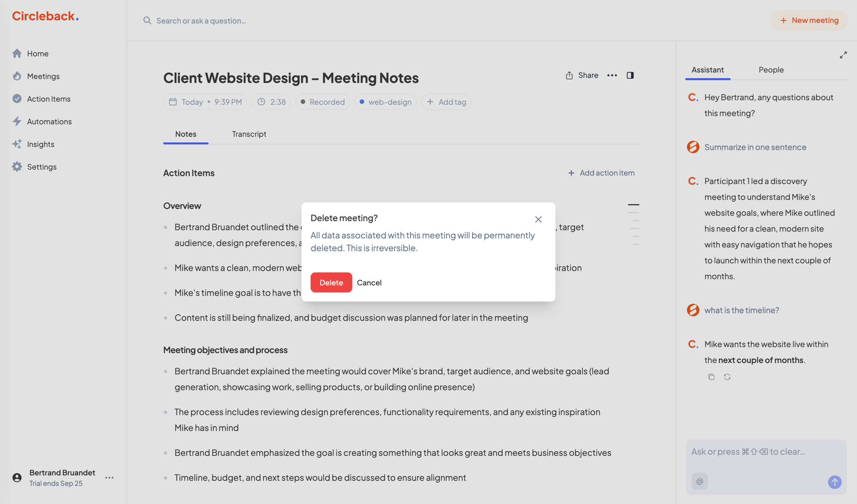The width and height of the screenshot is (857, 504).
Task: Open the People tab
Action: (x=771, y=70)
